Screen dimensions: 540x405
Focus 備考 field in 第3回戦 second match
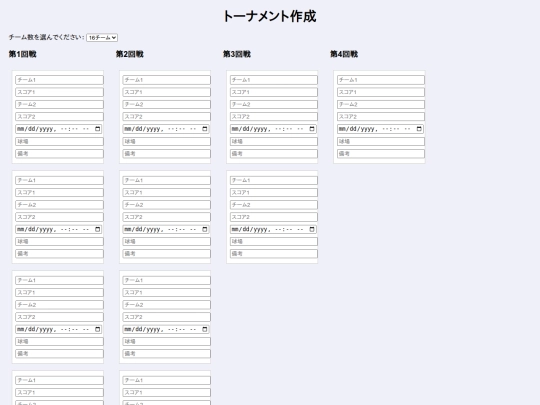tap(274, 254)
